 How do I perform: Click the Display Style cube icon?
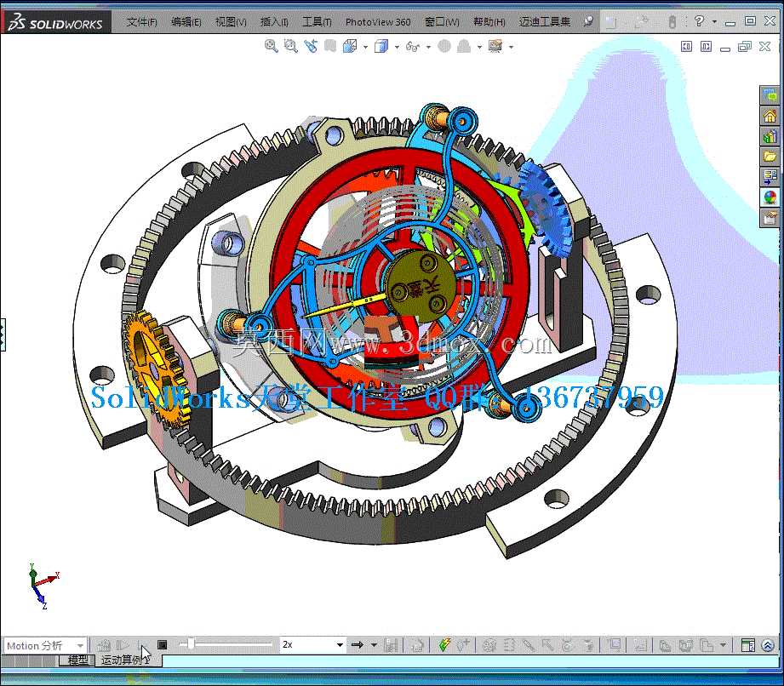(381, 47)
